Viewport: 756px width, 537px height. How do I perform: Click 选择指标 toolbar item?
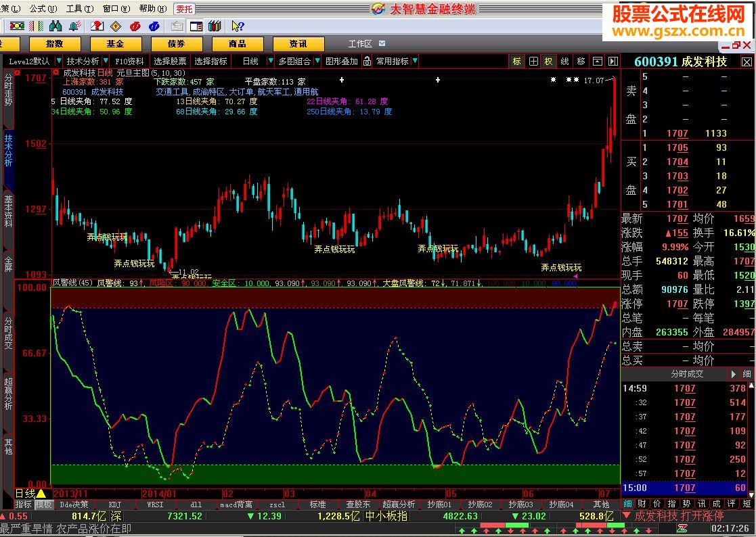210,61
